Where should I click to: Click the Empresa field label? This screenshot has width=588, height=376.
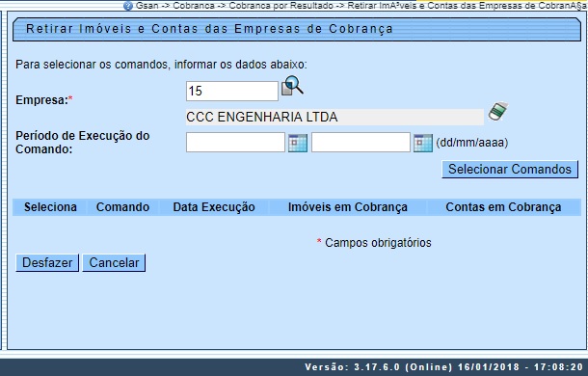(x=44, y=100)
